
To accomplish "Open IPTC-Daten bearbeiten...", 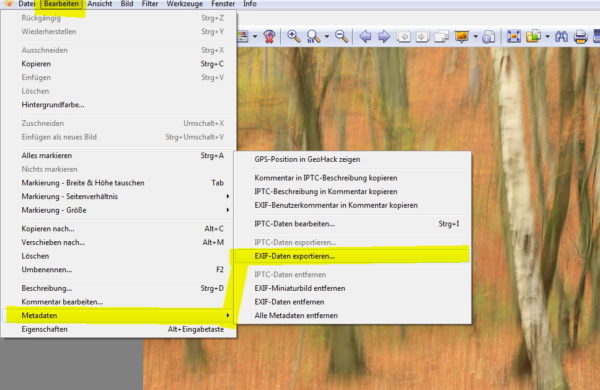I will click(x=352, y=224).
